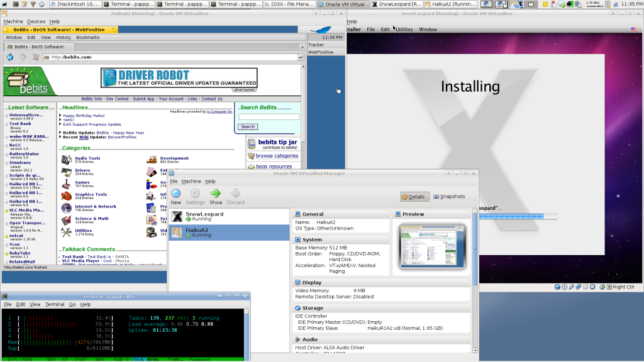
Task: Go back in WebPositive browser
Action: (x=10, y=57)
